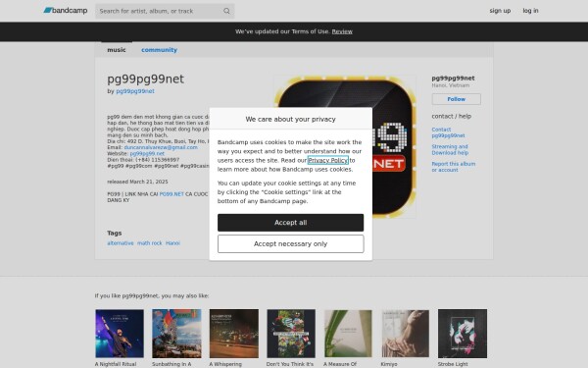The image size is (588, 368).
Task: Open Contact pg99pg99net link
Action: 448,132
